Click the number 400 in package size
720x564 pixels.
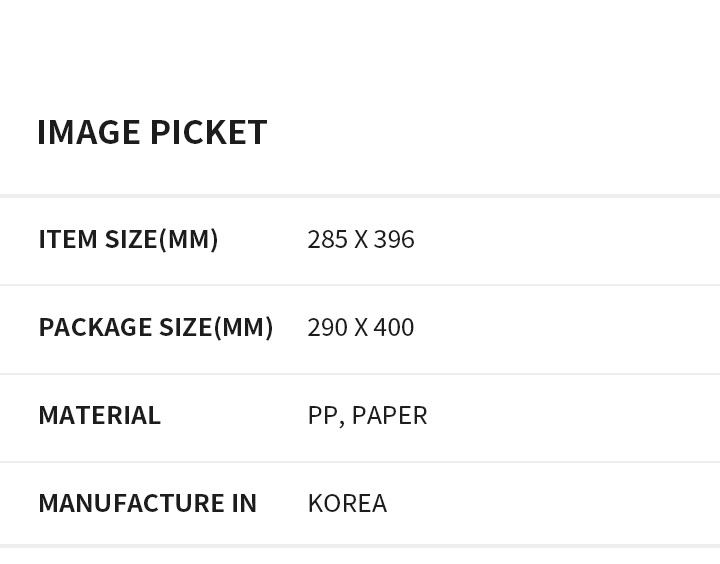coord(394,327)
